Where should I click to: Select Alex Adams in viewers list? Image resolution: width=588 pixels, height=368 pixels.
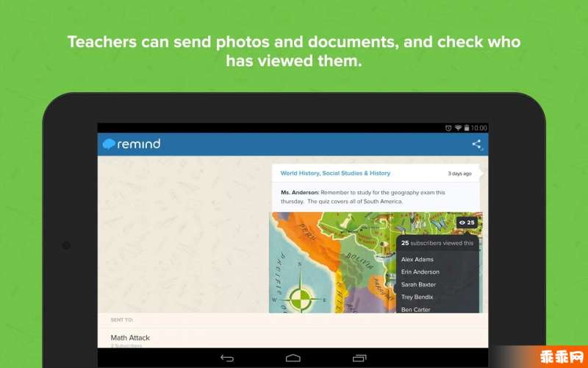tap(417, 260)
